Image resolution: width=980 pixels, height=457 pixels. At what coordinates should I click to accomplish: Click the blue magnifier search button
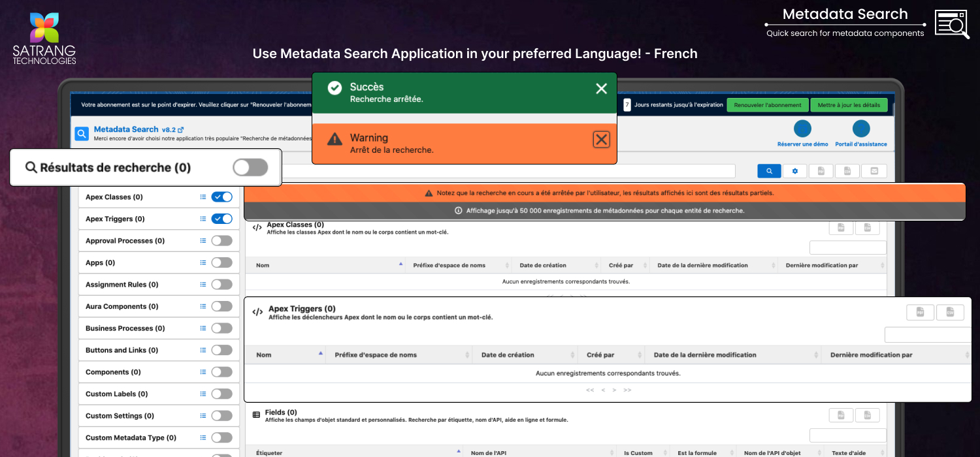[x=769, y=171]
